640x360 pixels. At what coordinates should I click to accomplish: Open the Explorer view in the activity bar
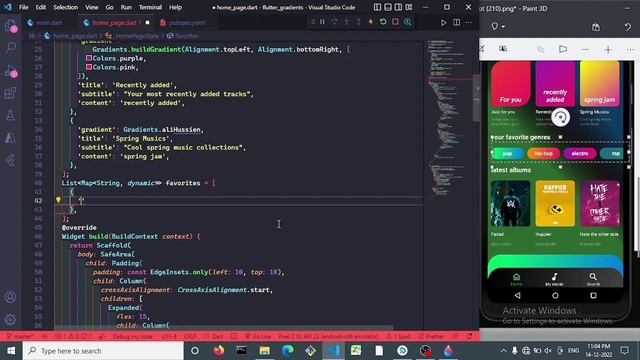(11, 25)
